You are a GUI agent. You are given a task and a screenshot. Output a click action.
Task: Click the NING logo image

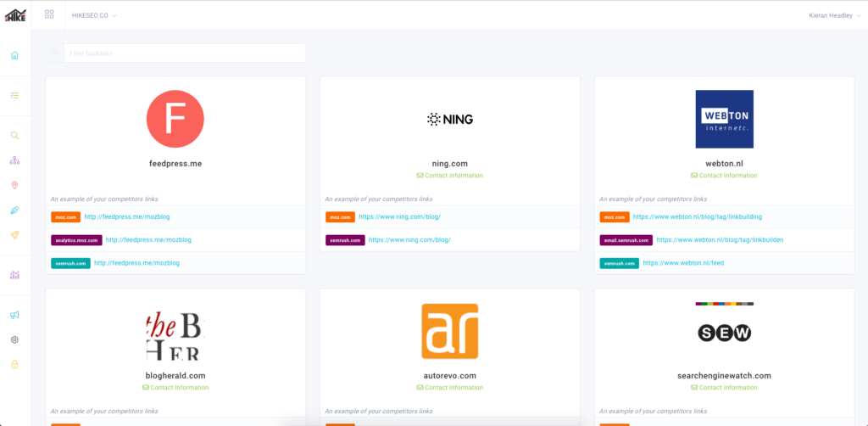pos(450,119)
